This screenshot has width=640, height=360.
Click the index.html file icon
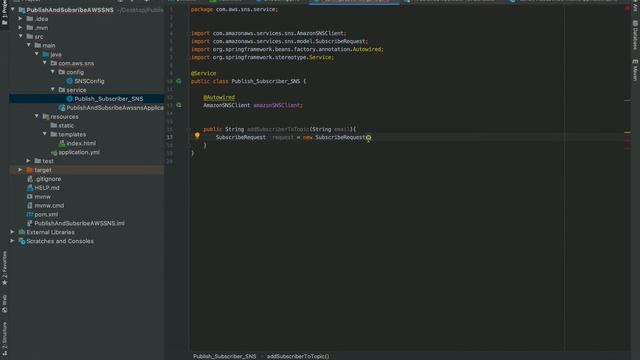point(62,143)
